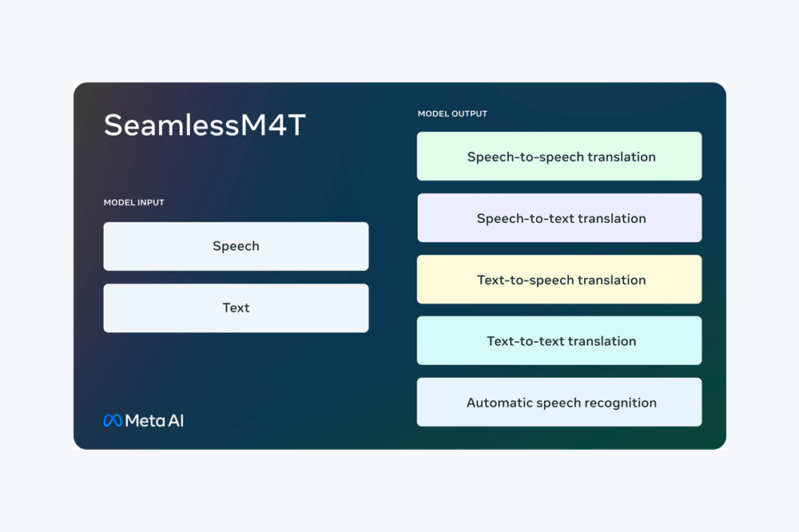Click the Meta AI wordmark text

pos(154,420)
